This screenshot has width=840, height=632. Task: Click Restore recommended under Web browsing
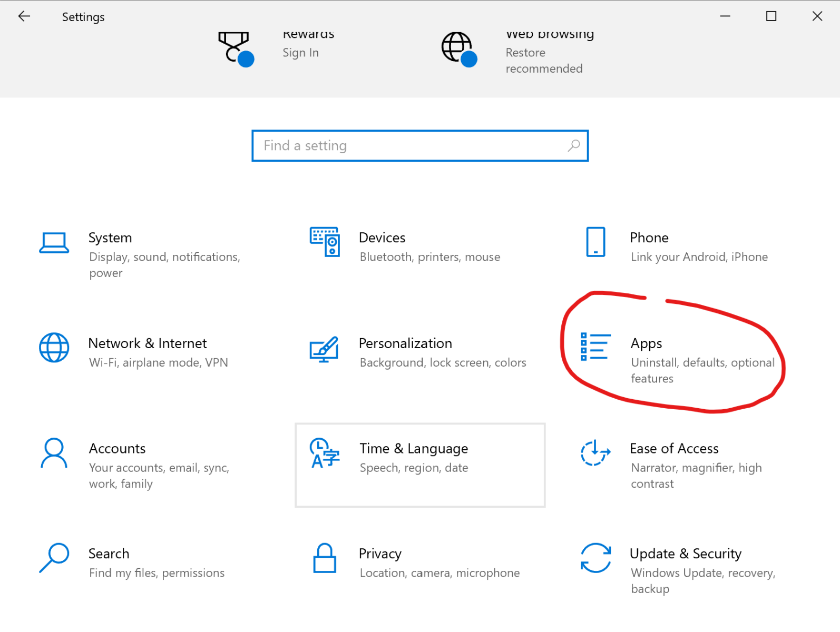(x=544, y=61)
